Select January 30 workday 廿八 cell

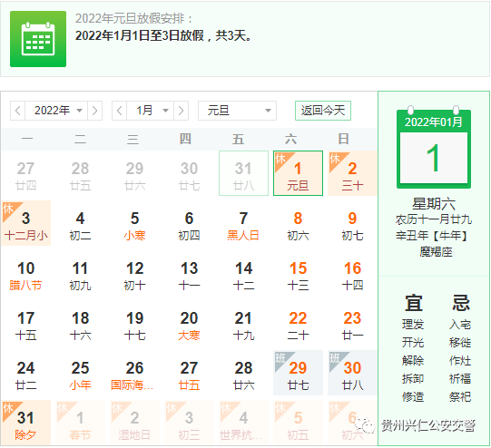tap(352, 373)
